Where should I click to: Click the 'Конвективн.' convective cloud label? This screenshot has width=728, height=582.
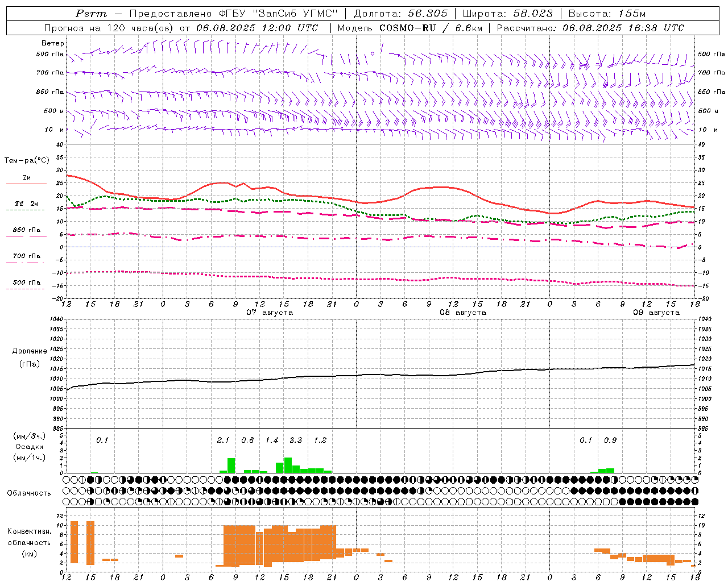tap(29, 531)
